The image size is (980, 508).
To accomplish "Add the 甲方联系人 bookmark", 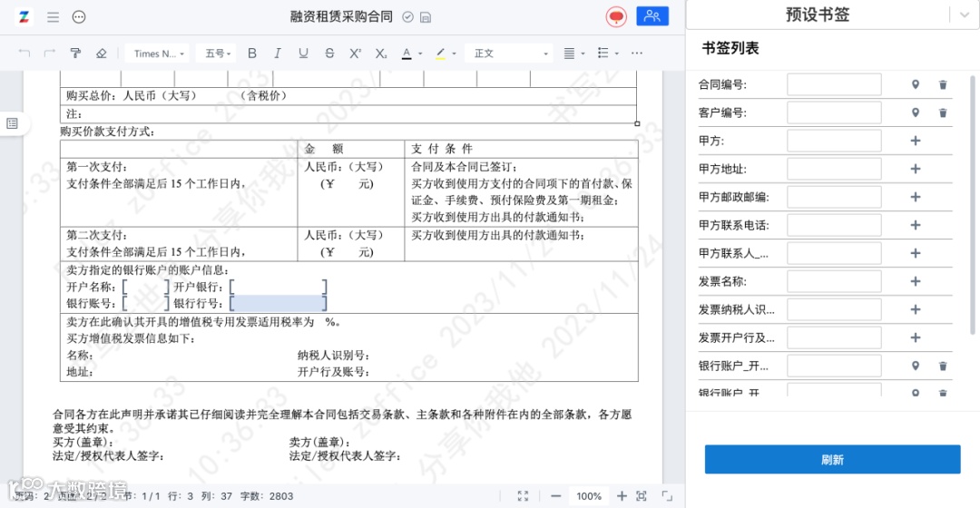I will [x=915, y=254].
